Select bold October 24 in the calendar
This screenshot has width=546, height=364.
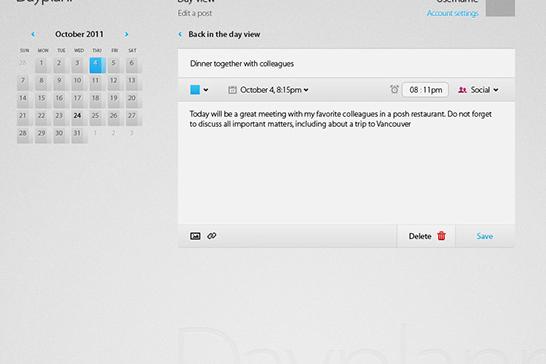tap(79, 118)
